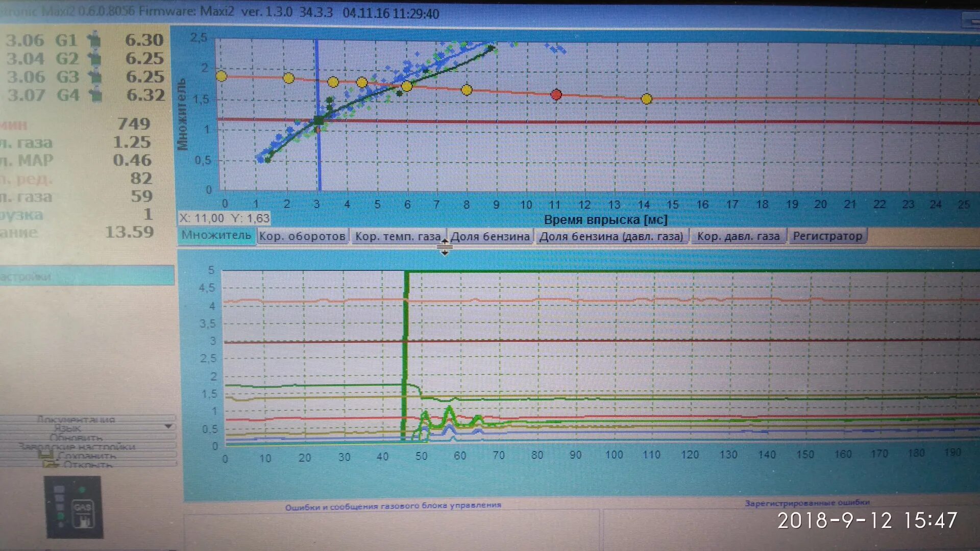Open the Язык language dropdown
The width and height of the screenshot is (980, 551).
(x=168, y=427)
